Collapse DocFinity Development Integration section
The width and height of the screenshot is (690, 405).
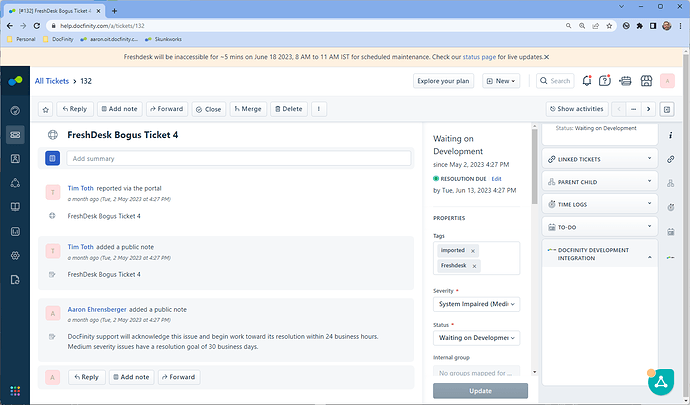coord(650,257)
